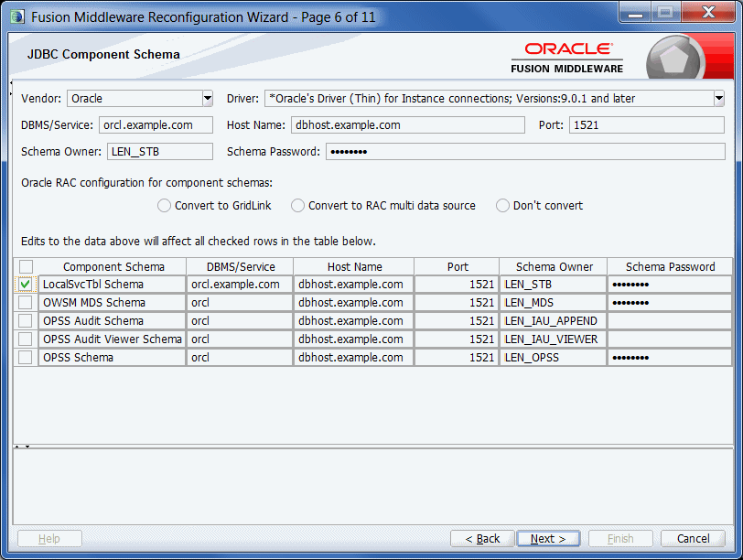Viewport: 743px width, 560px height.
Task: Focus the Schema Password input field
Action: click(x=525, y=152)
